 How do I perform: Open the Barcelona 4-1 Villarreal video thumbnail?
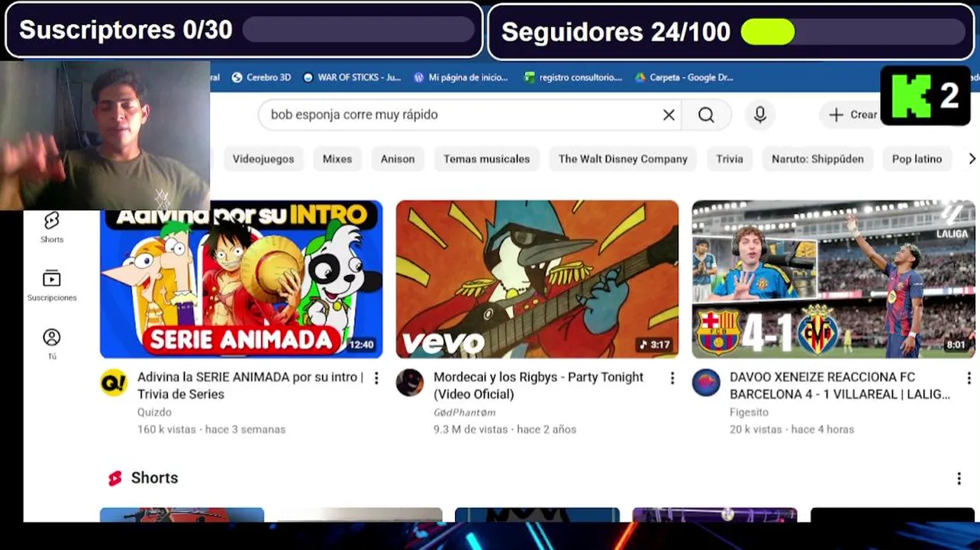coord(833,279)
